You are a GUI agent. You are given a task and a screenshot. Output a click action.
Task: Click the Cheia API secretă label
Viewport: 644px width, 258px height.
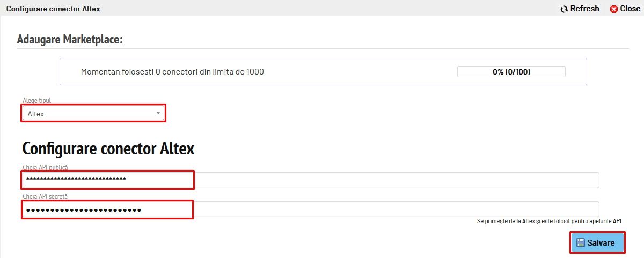(45, 197)
